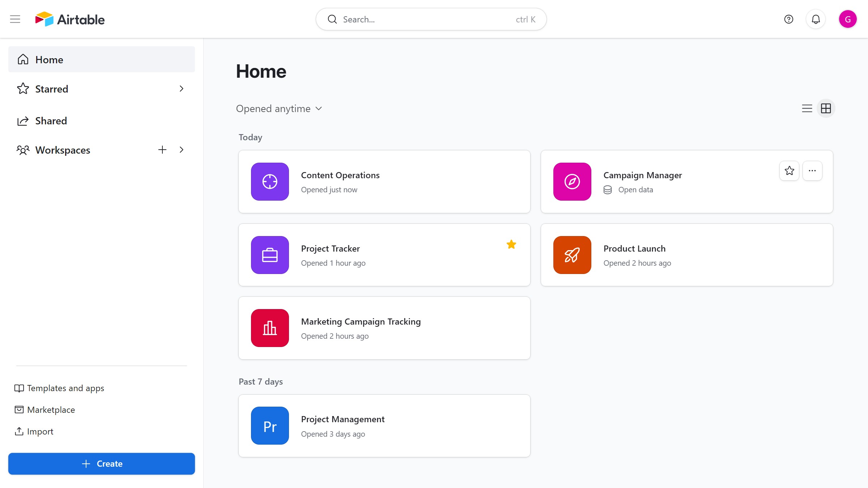Screen dimensions: 868x488
Task: Open Product Launch by its title
Action: [634, 248]
